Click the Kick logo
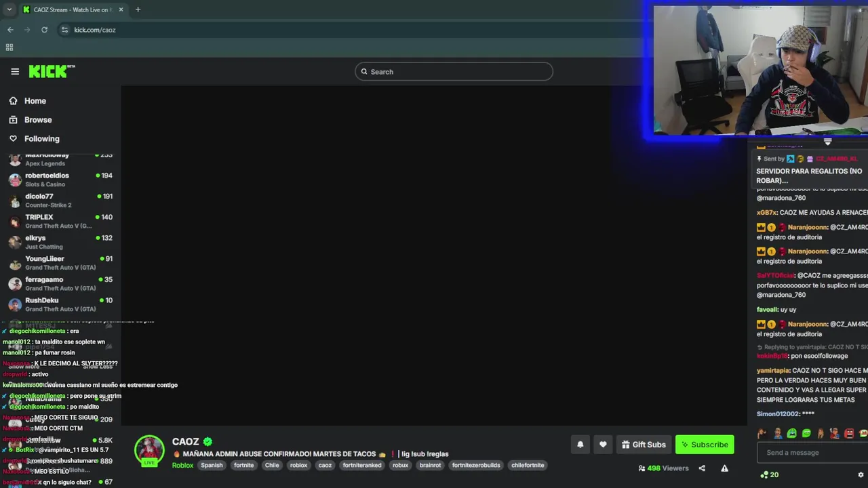868x488 pixels. [x=52, y=71]
